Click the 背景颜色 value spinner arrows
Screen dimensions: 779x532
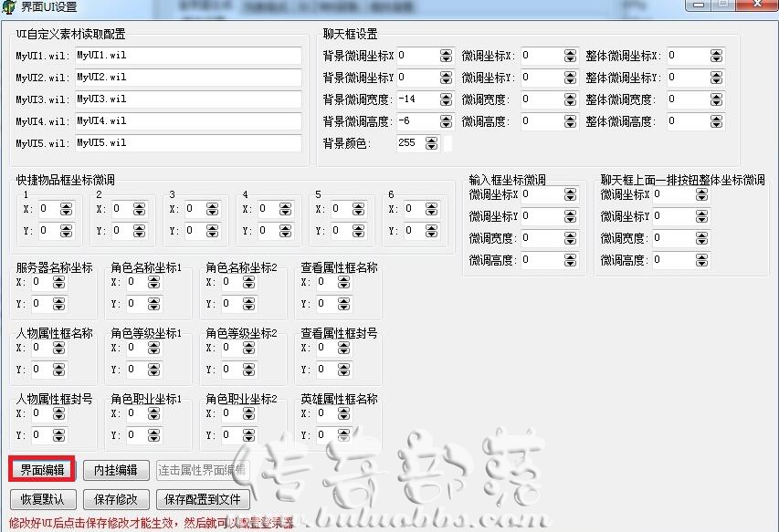click(x=432, y=143)
